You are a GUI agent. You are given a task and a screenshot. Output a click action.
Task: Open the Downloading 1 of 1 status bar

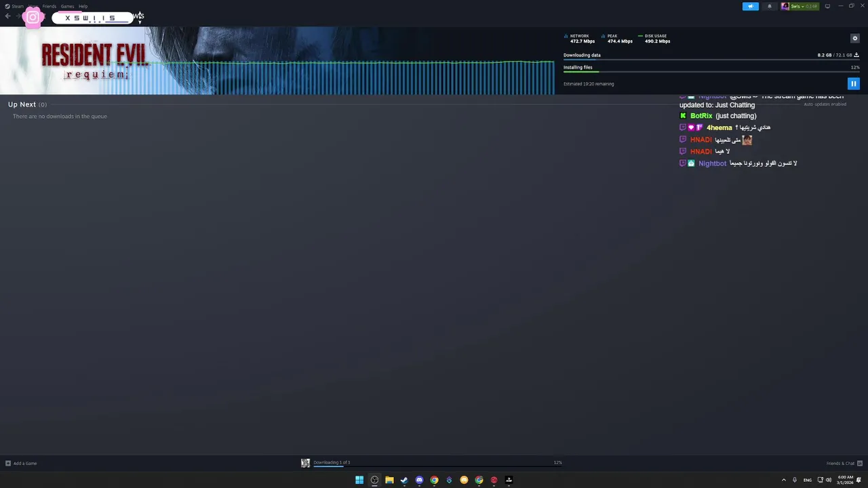coord(437,463)
